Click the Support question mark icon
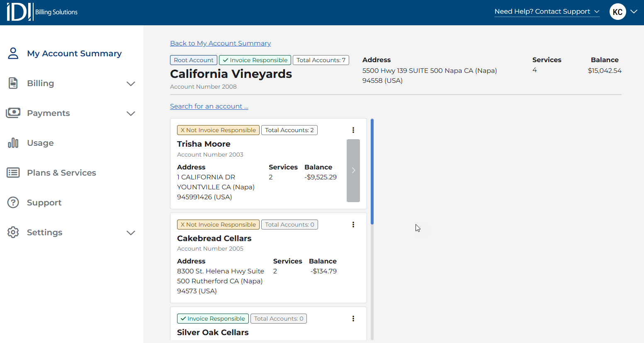 (13, 203)
